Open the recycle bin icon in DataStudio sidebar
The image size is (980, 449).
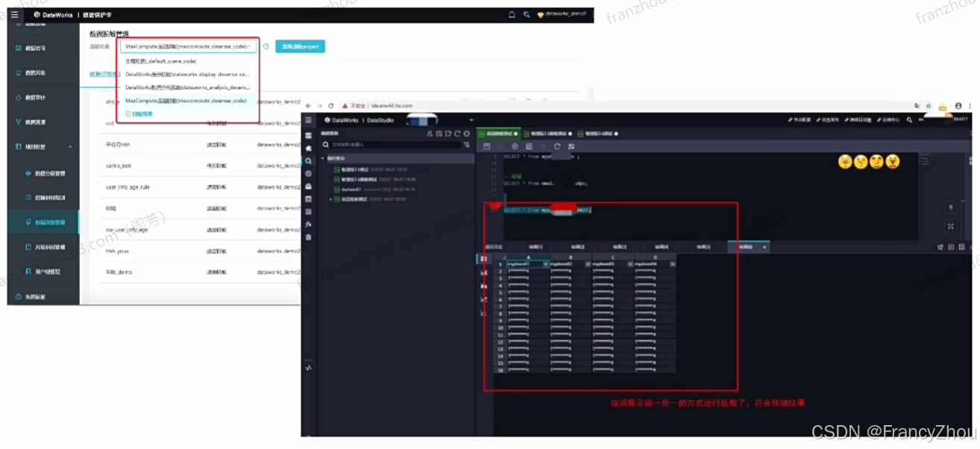click(309, 237)
